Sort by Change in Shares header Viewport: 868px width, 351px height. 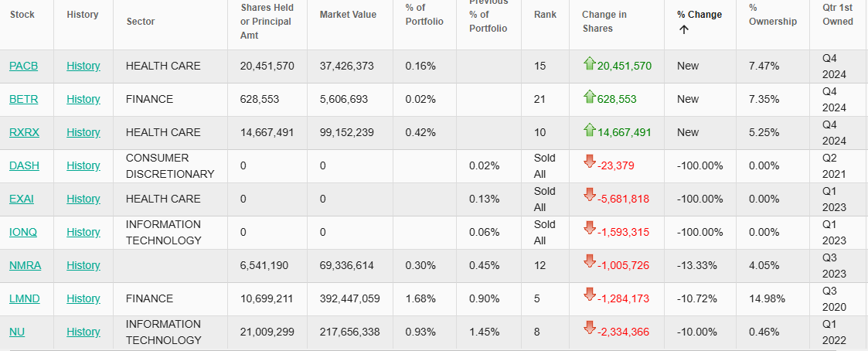point(604,21)
